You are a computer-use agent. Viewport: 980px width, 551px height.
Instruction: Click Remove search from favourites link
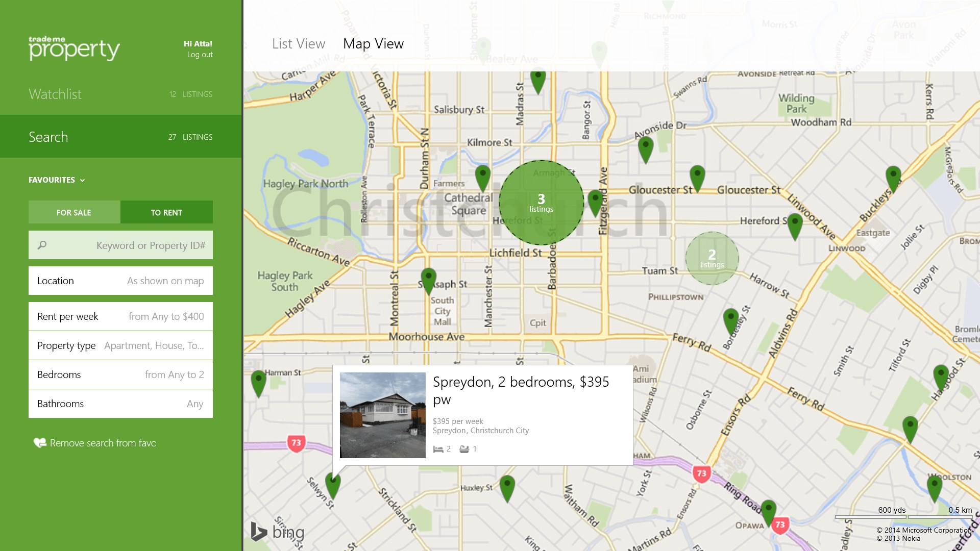click(103, 443)
